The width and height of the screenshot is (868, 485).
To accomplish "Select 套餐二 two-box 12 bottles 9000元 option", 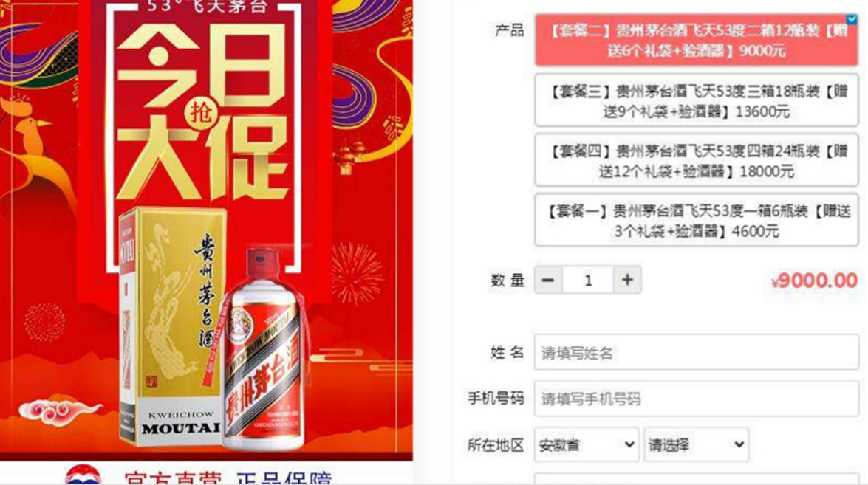I will coord(697,41).
